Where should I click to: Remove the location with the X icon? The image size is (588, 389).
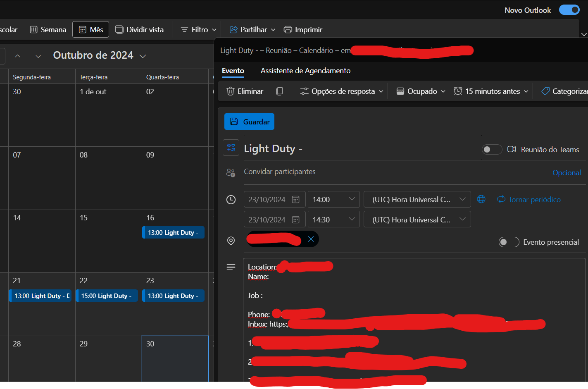pos(311,239)
